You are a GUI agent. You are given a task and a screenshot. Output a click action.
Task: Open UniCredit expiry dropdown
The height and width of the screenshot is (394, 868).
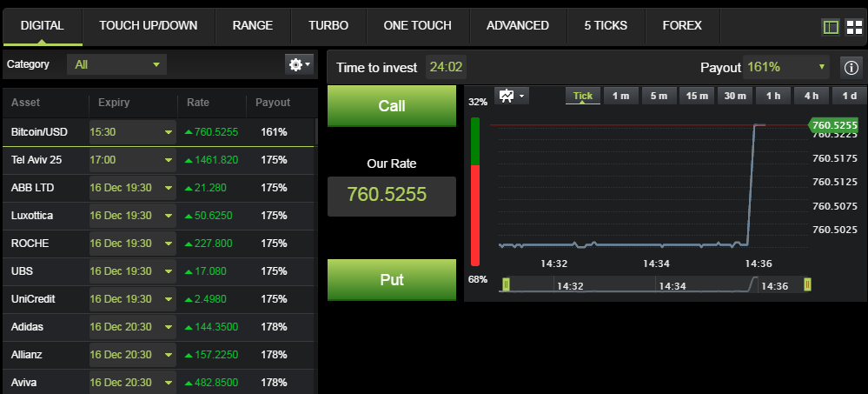point(132,298)
